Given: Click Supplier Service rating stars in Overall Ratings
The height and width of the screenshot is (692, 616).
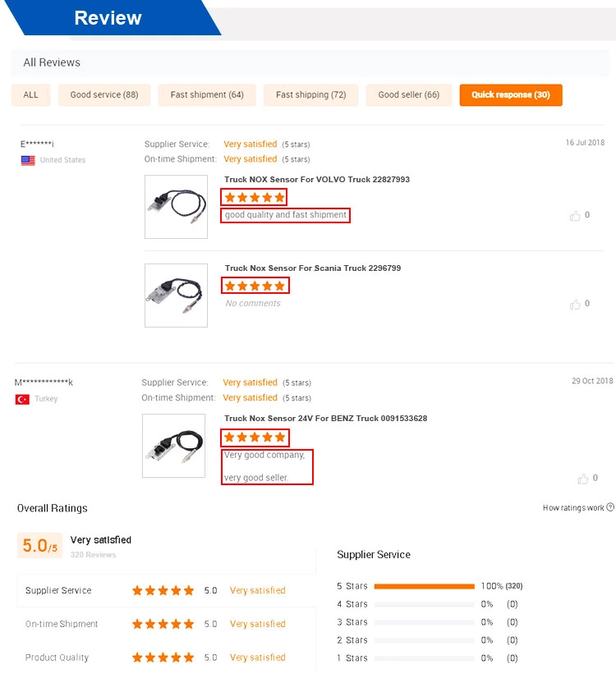Looking at the screenshot, I should 163,590.
